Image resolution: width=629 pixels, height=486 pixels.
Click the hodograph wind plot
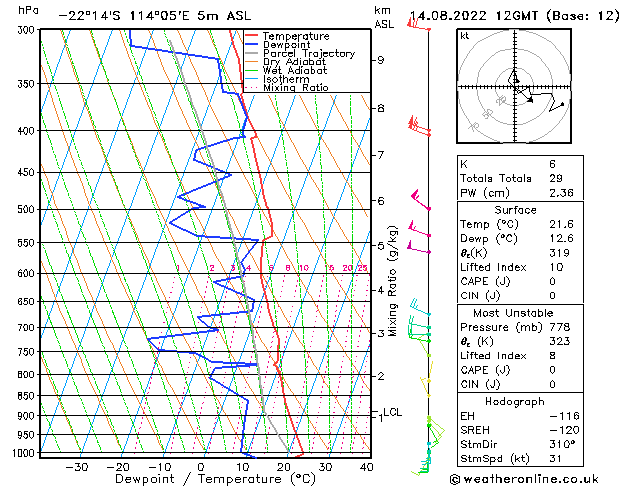tap(514, 86)
